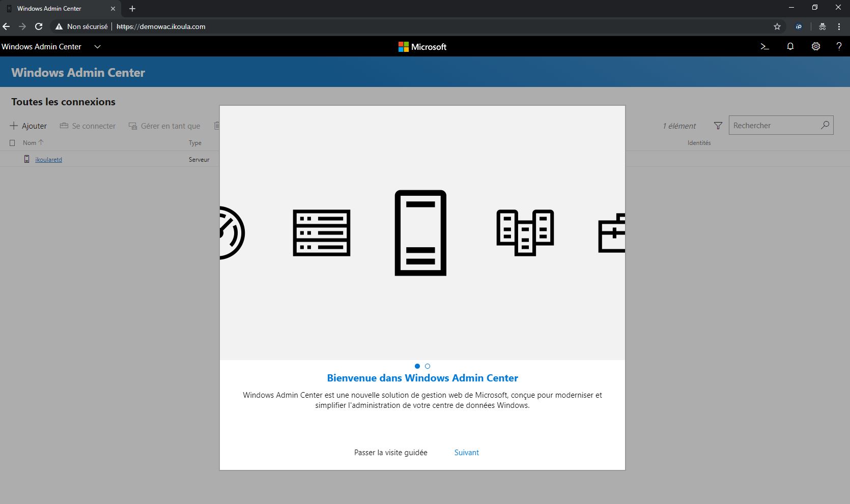Click the Serveur cell in ikoularetd row
This screenshot has height=504, width=850.
(x=199, y=159)
